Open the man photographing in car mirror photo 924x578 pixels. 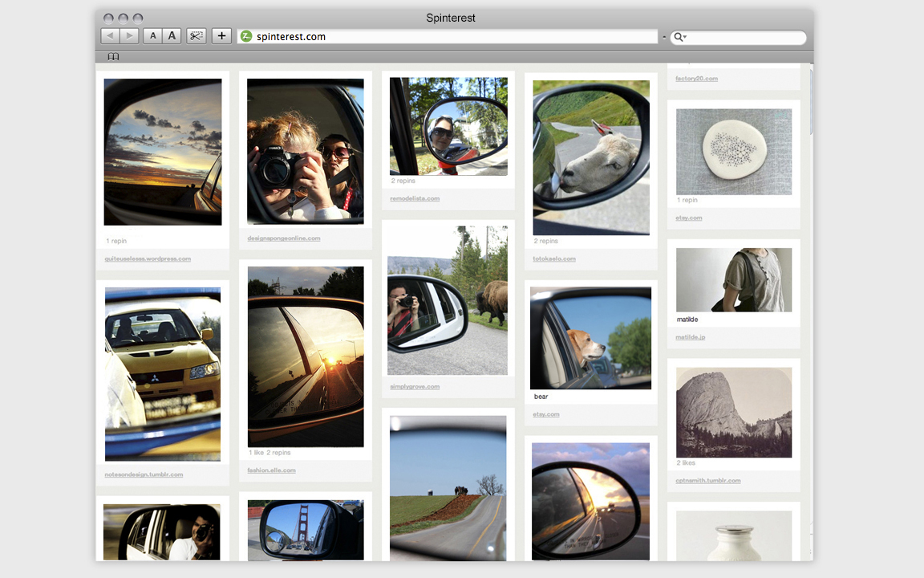point(161,532)
